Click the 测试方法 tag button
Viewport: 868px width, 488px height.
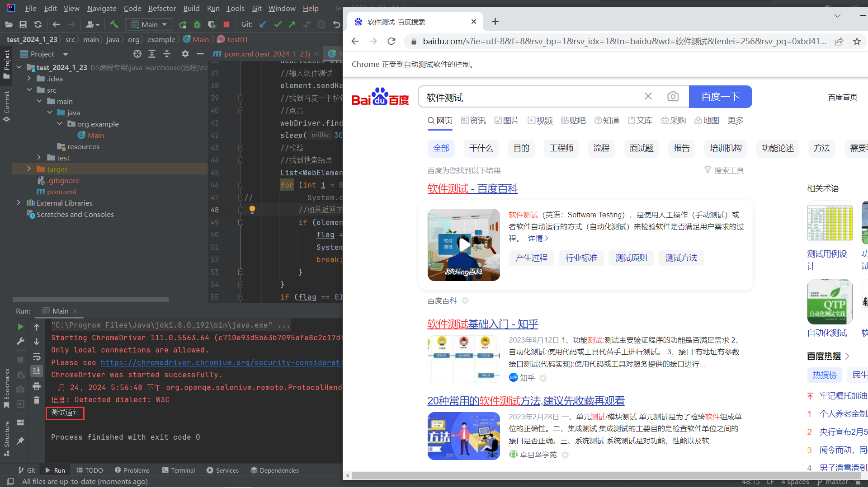(x=681, y=258)
